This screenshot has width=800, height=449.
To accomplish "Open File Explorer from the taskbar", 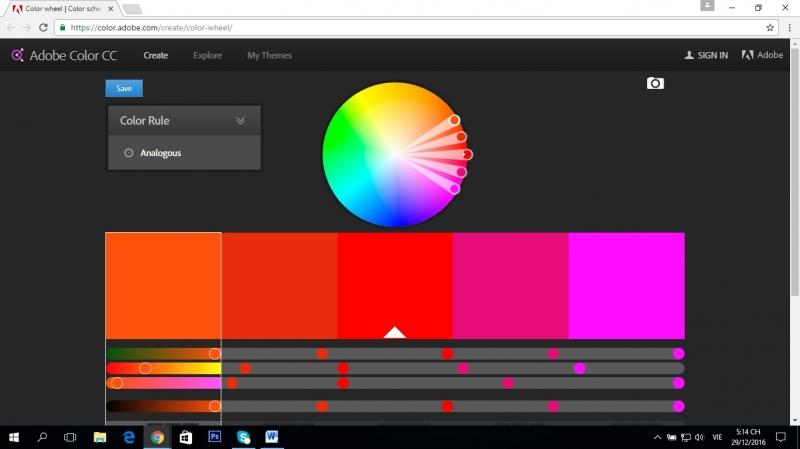I will tap(100, 437).
